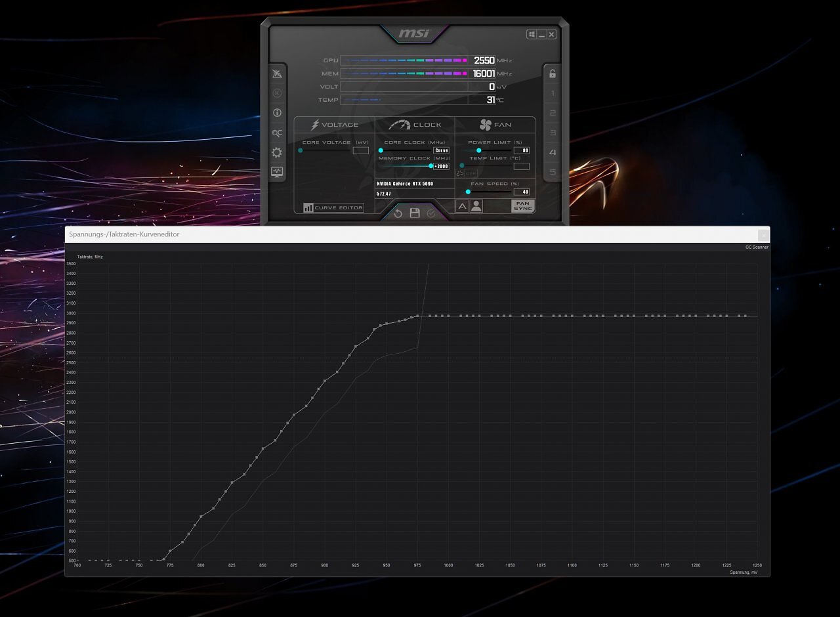
Task: Save profile using the floppy disk icon
Action: click(x=415, y=213)
